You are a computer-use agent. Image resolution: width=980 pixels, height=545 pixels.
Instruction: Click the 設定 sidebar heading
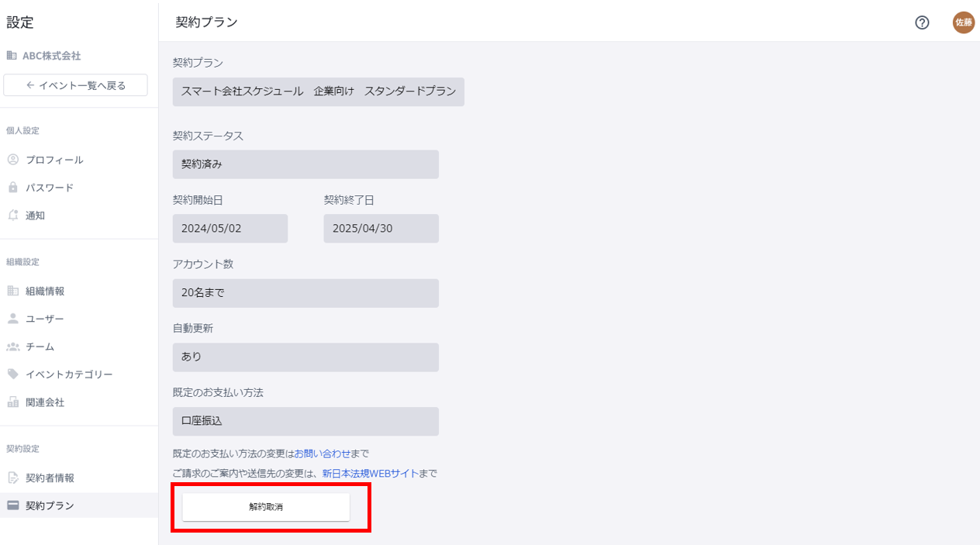tap(20, 22)
